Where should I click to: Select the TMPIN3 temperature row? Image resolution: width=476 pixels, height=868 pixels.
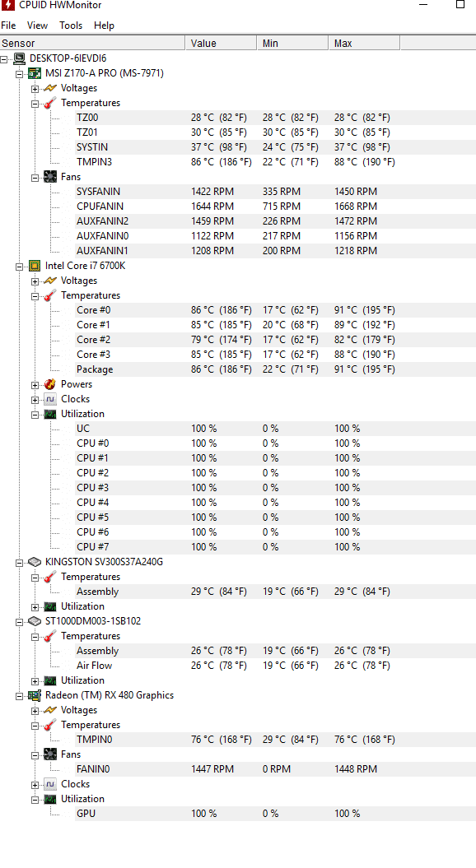coord(275,162)
